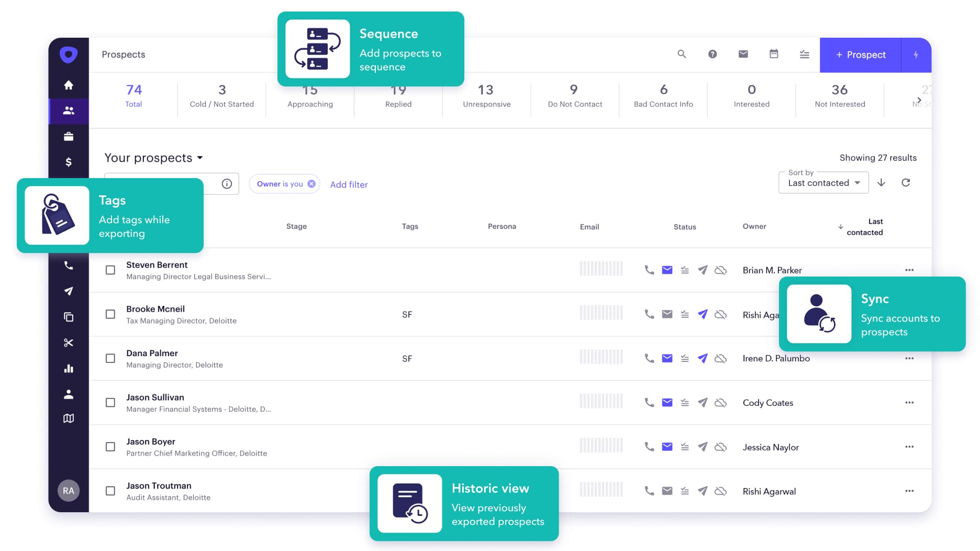Screen dimensions: 980x551
Task: Click the search magnifier icon in header
Action: click(x=681, y=54)
